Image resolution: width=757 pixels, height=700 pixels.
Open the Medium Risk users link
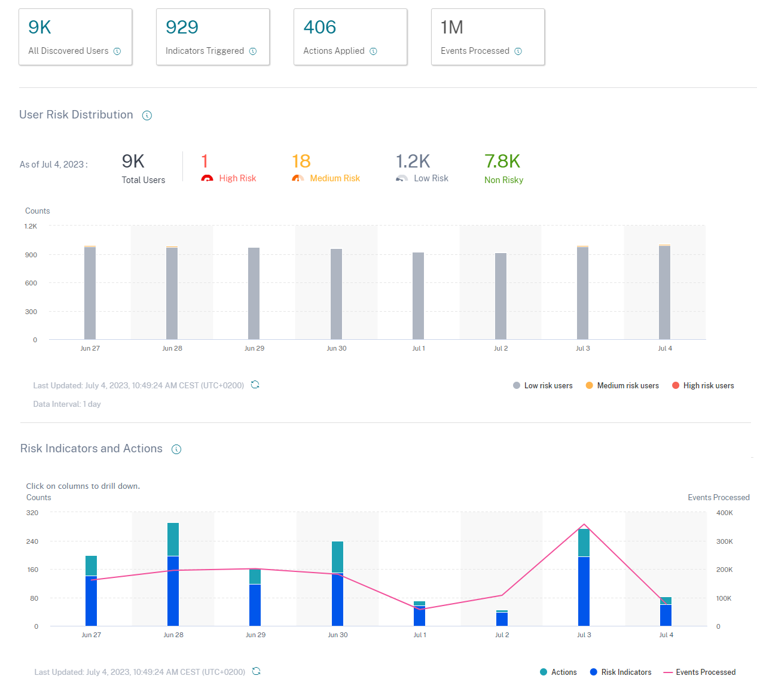335,178
